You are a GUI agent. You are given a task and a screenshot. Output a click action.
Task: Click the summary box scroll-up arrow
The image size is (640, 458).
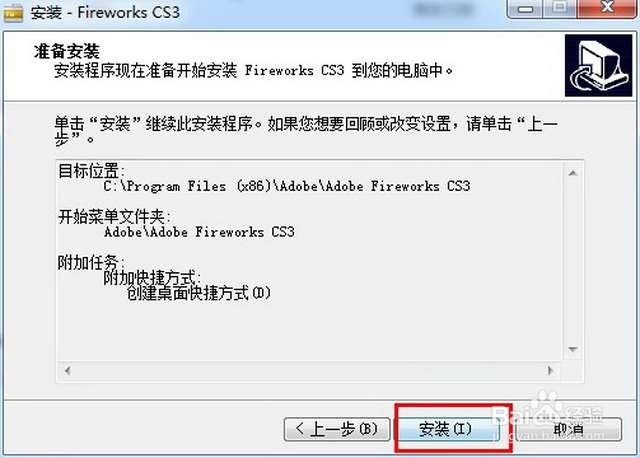coord(573,173)
